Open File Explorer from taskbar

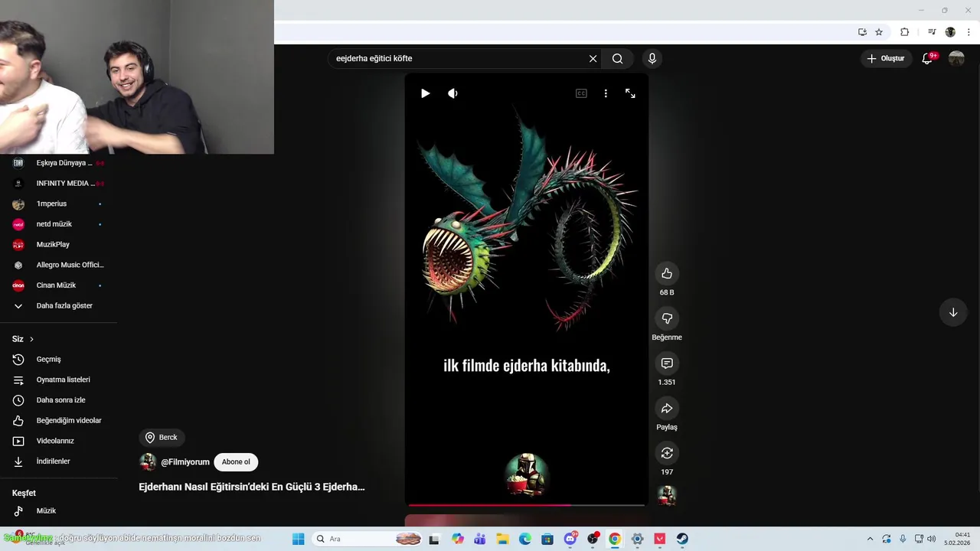pos(503,539)
